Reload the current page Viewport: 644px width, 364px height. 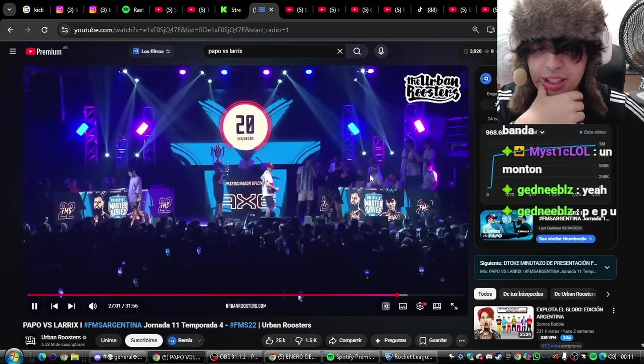tap(44, 30)
